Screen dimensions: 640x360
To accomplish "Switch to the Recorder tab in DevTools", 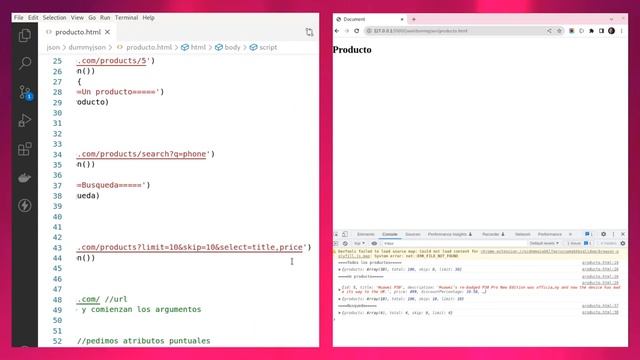I will [493, 234].
